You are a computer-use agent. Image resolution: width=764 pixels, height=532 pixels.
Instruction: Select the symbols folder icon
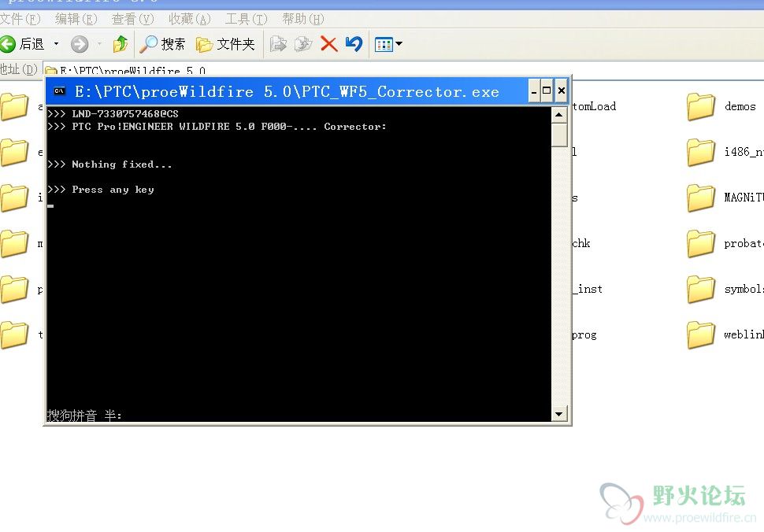click(701, 290)
